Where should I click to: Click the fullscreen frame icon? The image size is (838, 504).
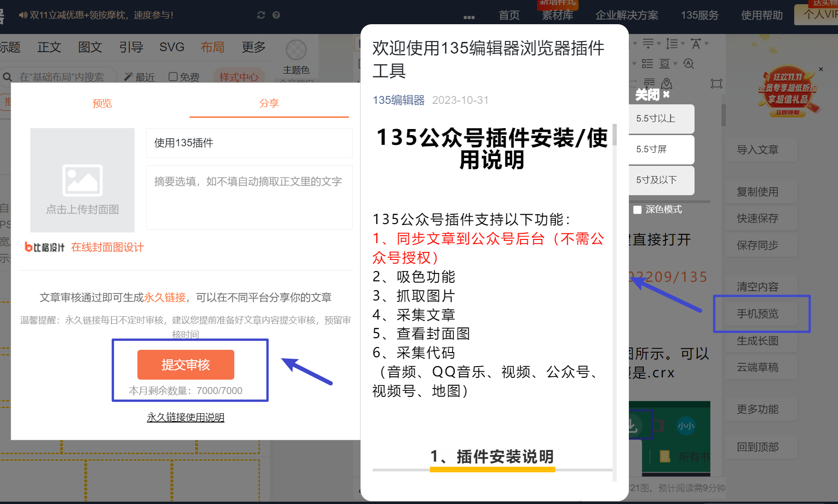(x=716, y=84)
